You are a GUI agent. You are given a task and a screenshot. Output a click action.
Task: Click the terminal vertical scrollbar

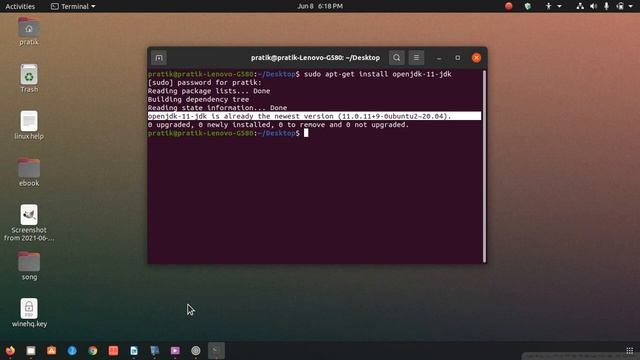tap(484, 167)
